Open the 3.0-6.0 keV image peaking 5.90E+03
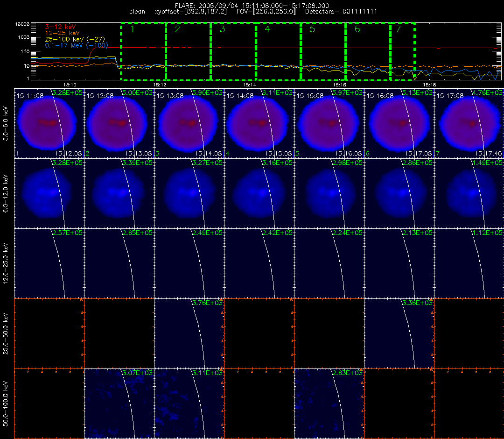The width and height of the screenshot is (504, 439). [189, 123]
